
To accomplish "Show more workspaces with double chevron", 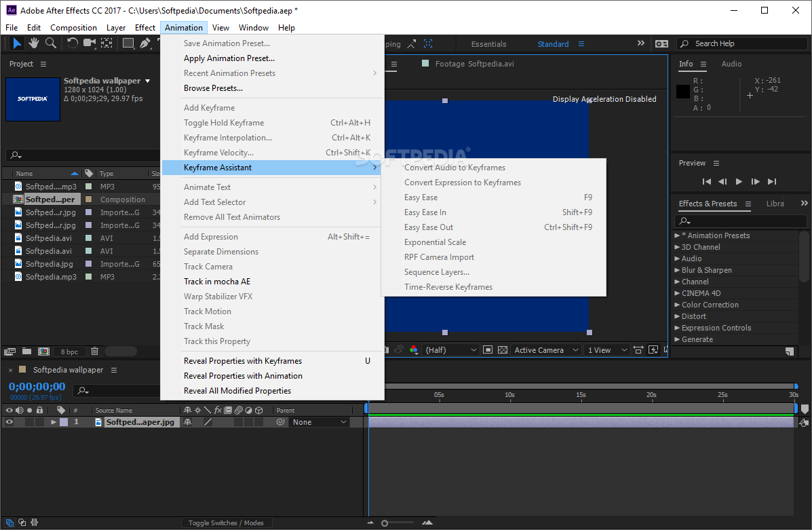I will [x=640, y=43].
